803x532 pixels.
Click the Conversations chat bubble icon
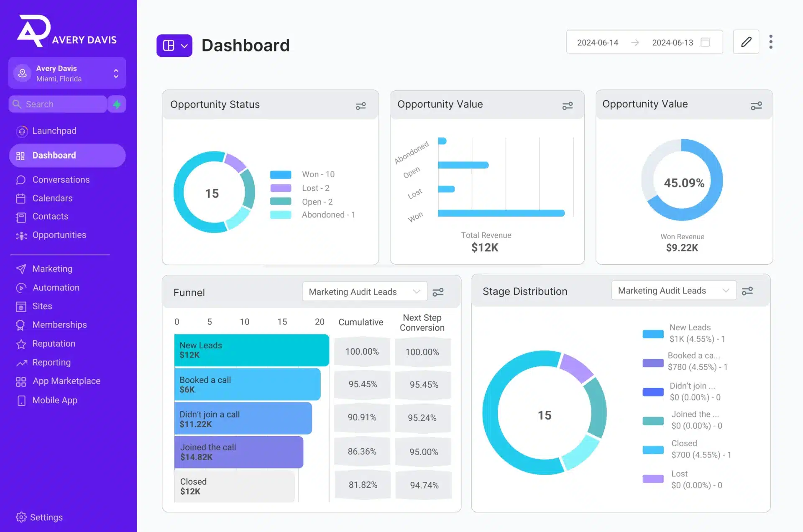[21, 180]
